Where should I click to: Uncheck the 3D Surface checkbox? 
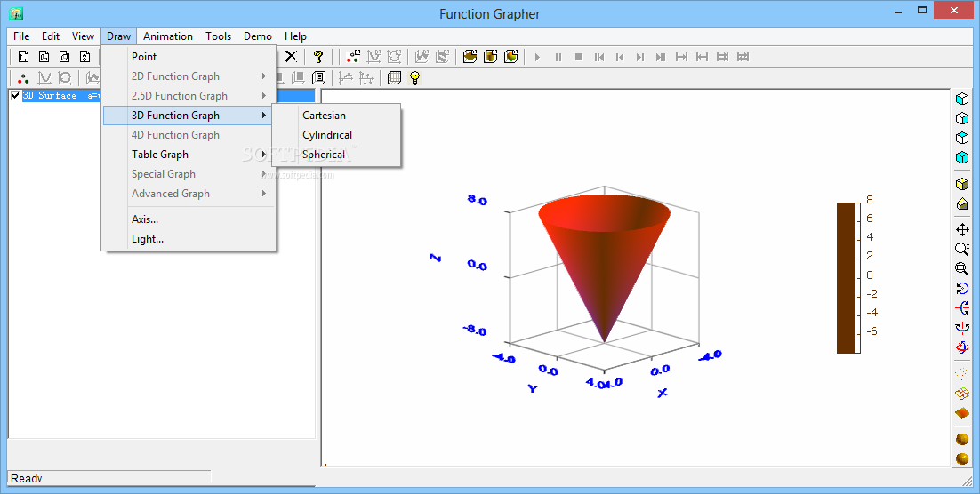(x=16, y=96)
